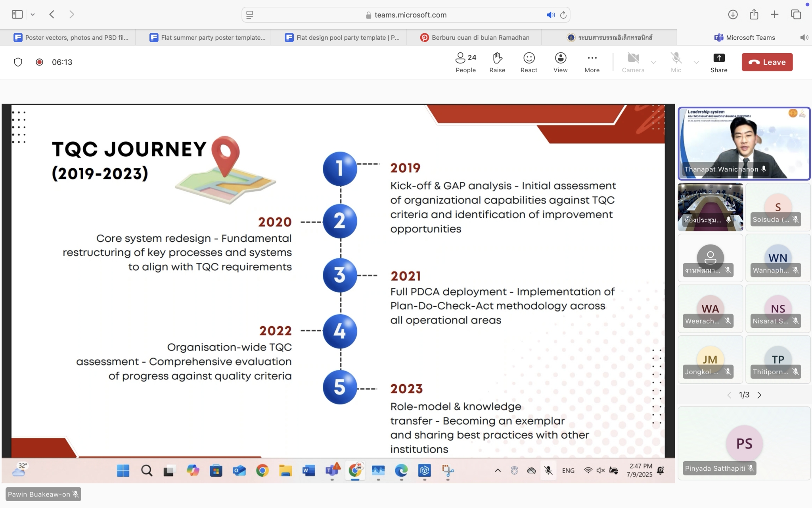Open the View layout options

point(560,63)
